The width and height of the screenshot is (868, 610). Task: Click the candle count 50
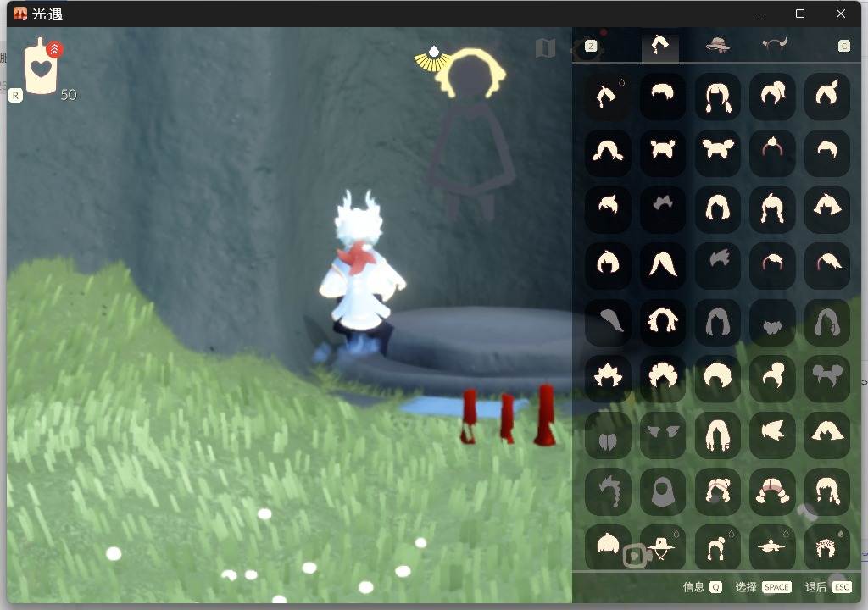[x=69, y=95]
